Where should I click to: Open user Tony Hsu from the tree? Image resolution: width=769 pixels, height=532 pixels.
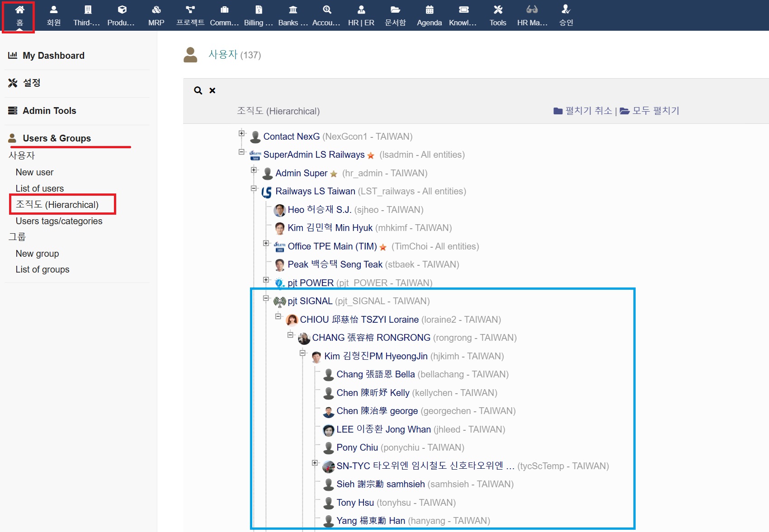coord(355,503)
